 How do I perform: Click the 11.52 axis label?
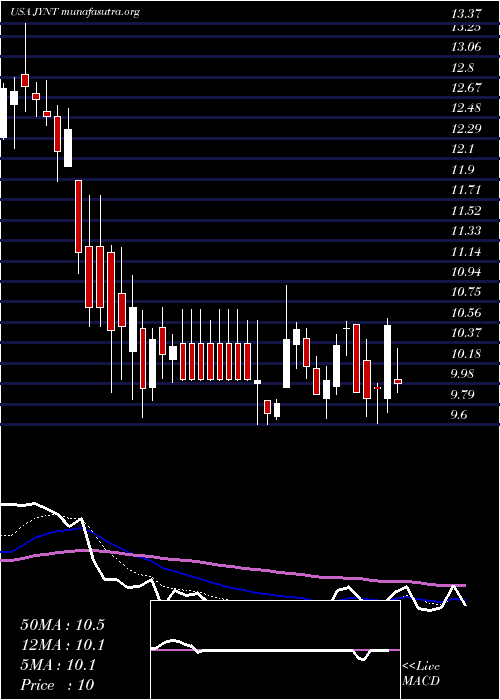(x=466, y=211)
